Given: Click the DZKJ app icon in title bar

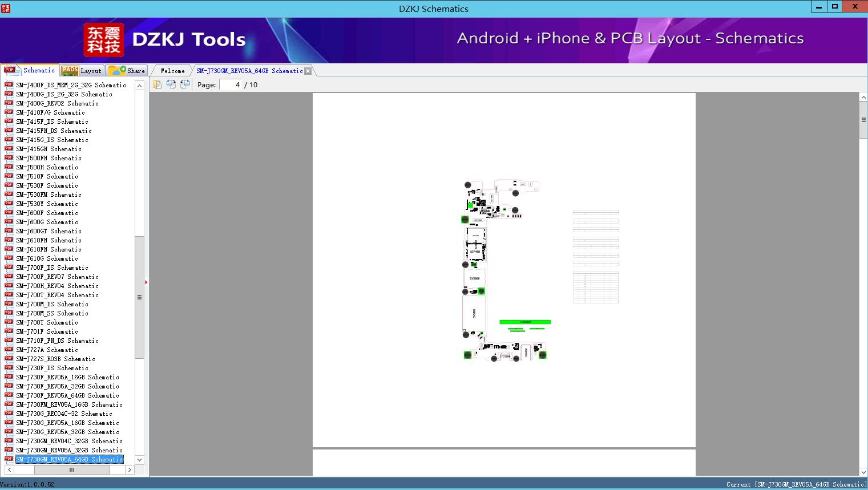Looking at the screenshot, I should coord(6,8).
